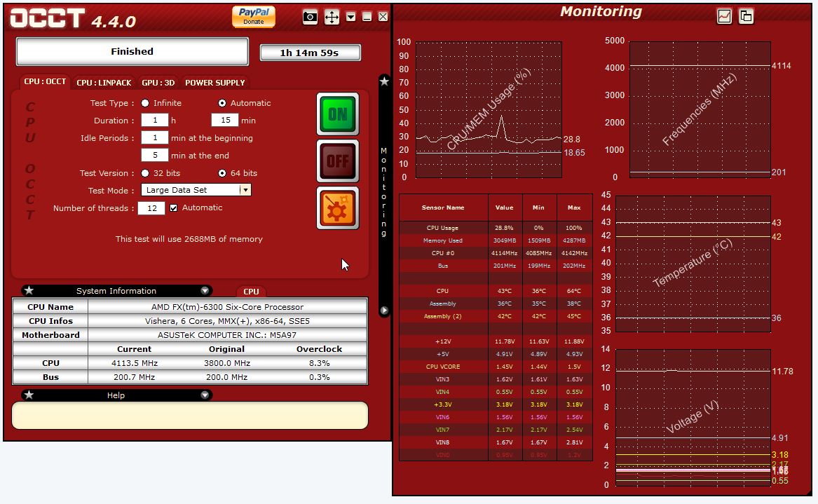818x504 pixels.
Task: Click the star icon beside System Information
Action: coord(29,290)
